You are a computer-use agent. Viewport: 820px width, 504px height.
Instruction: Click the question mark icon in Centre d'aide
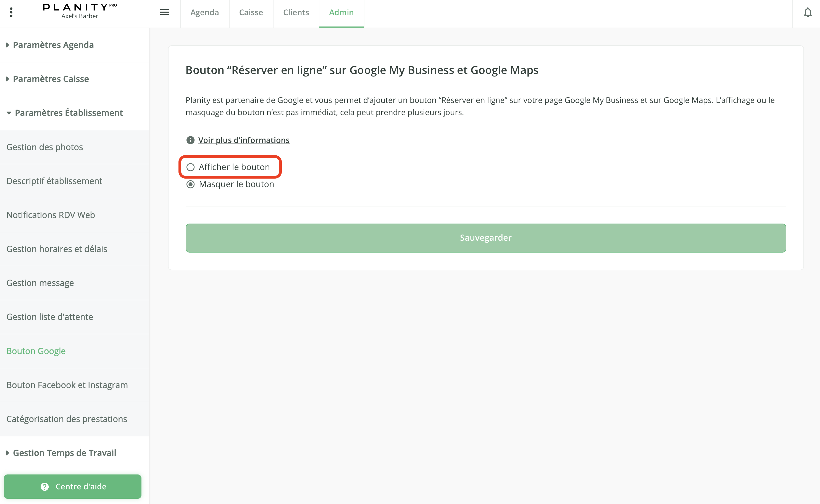click(45, 486)
